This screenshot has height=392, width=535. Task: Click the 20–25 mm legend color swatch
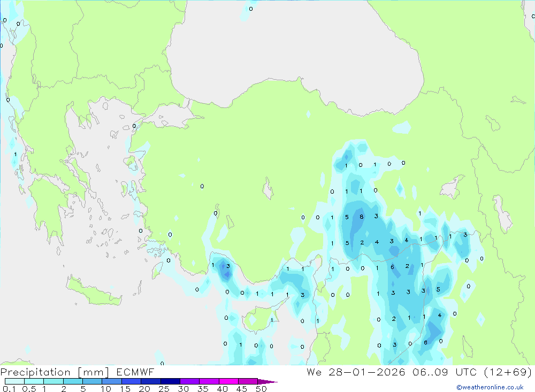pos(151,381)
